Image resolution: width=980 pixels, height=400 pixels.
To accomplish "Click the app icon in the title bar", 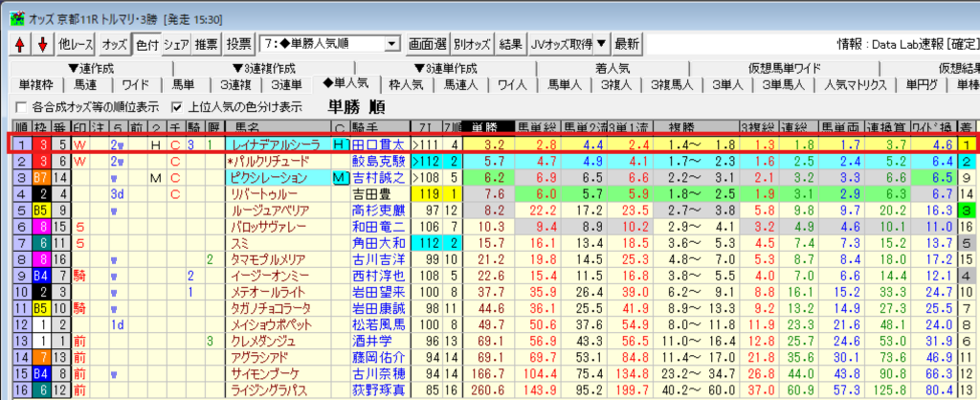I will pos(11,9).
